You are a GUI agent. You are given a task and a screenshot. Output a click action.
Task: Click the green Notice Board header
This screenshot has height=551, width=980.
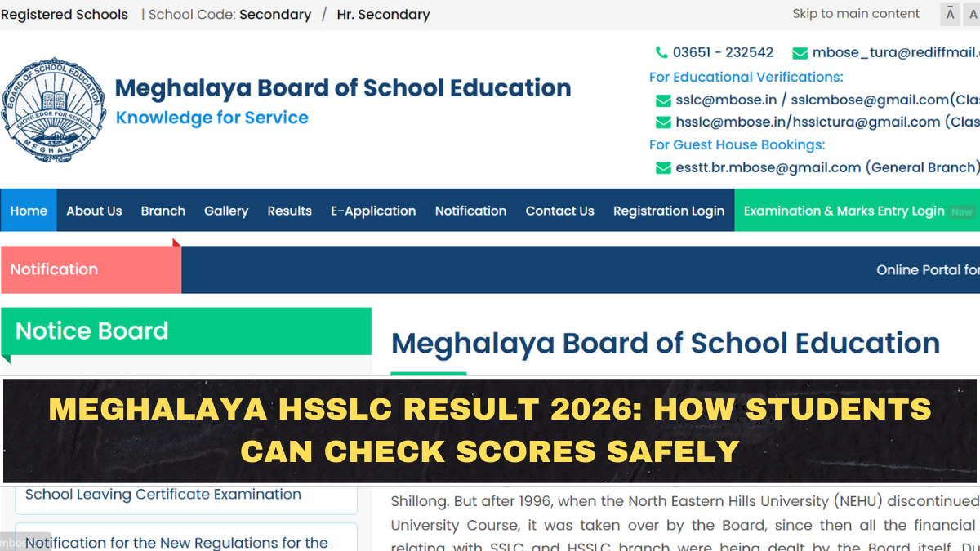(x=186, y=331)
